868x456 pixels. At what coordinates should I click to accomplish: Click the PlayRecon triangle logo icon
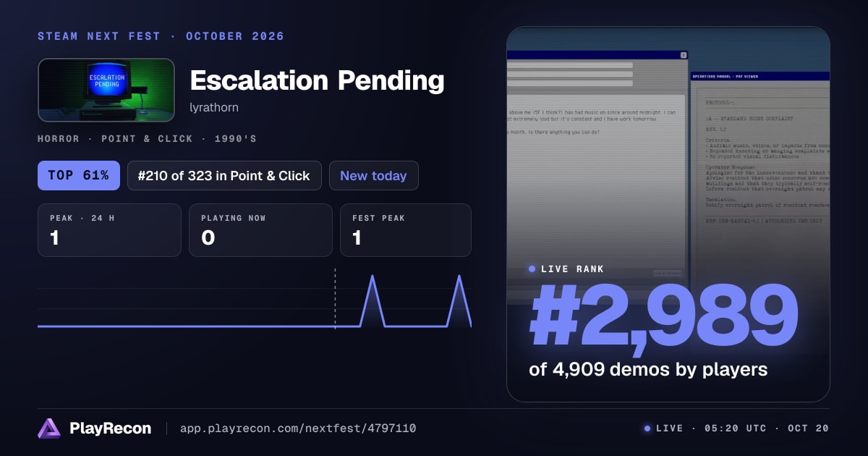click(x=49, y=428)
